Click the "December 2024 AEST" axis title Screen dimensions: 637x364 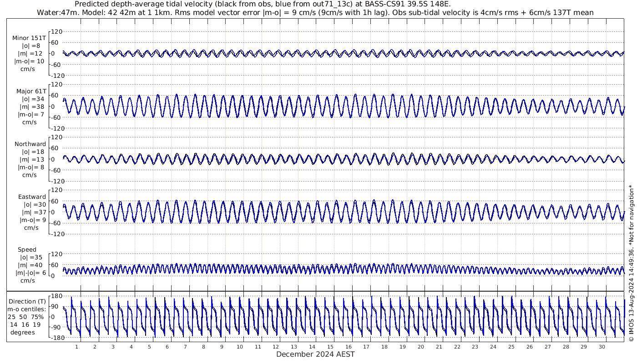(315, 354)
